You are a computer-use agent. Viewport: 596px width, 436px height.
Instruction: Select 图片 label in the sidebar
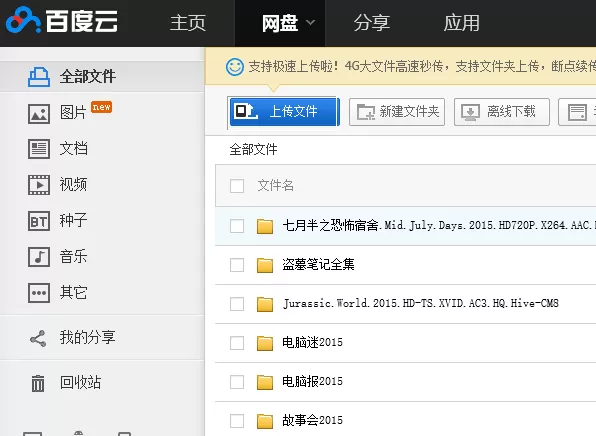click(73, 113)
